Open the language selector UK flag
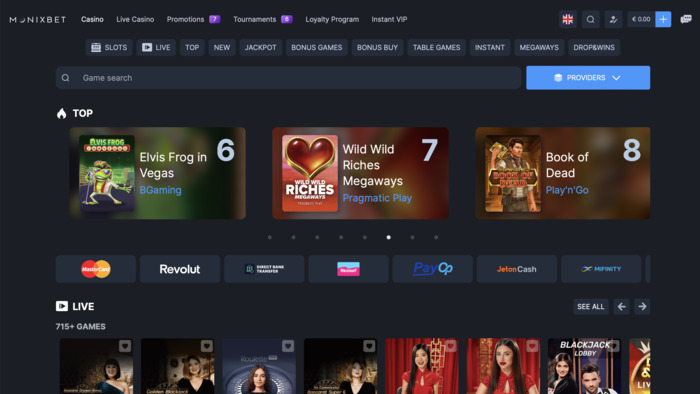The height and width of the screenshot is (394, 700). click(568, 19)
